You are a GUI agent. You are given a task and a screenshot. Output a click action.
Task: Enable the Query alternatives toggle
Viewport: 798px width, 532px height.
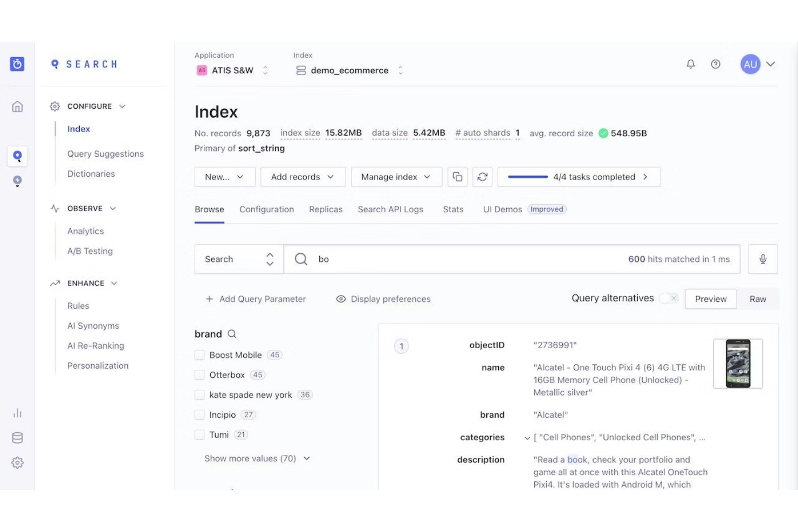(x=669, y=298)
